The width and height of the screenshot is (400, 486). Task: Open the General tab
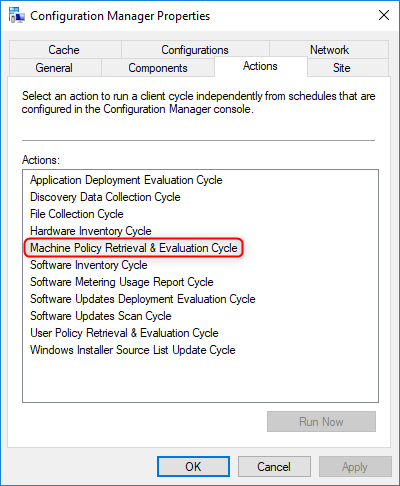point(55,68)
